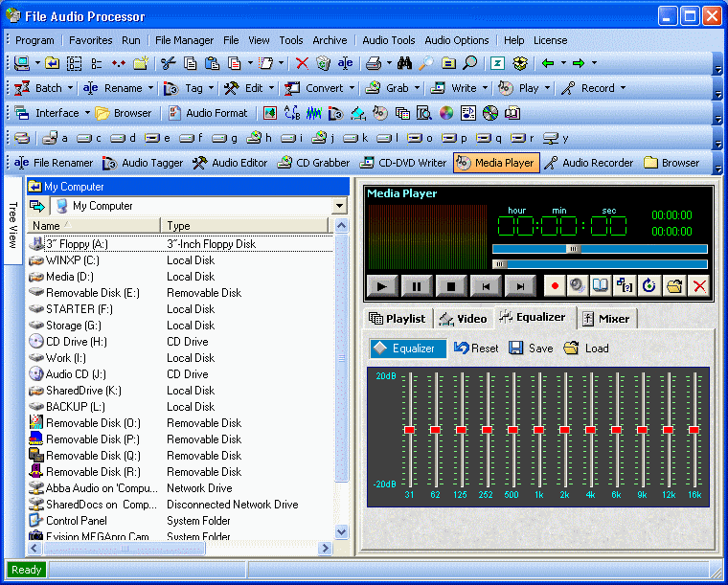The image size is (728, 585).
Task: Click the Reset equalizer button
Action: (476, 349)
